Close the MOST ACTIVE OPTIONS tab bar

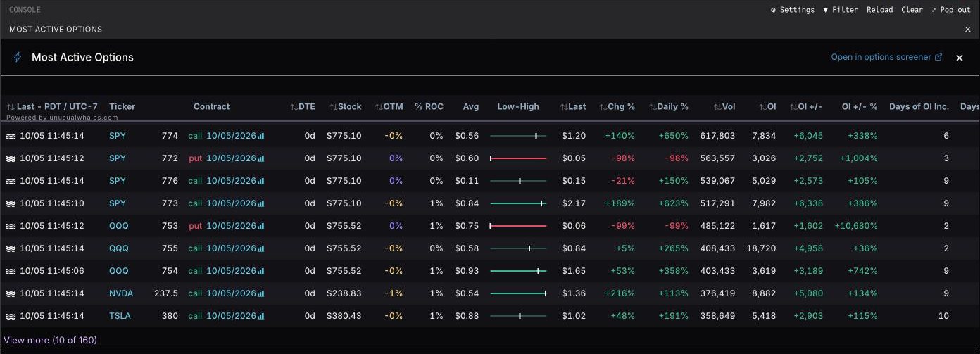[968, 30]
